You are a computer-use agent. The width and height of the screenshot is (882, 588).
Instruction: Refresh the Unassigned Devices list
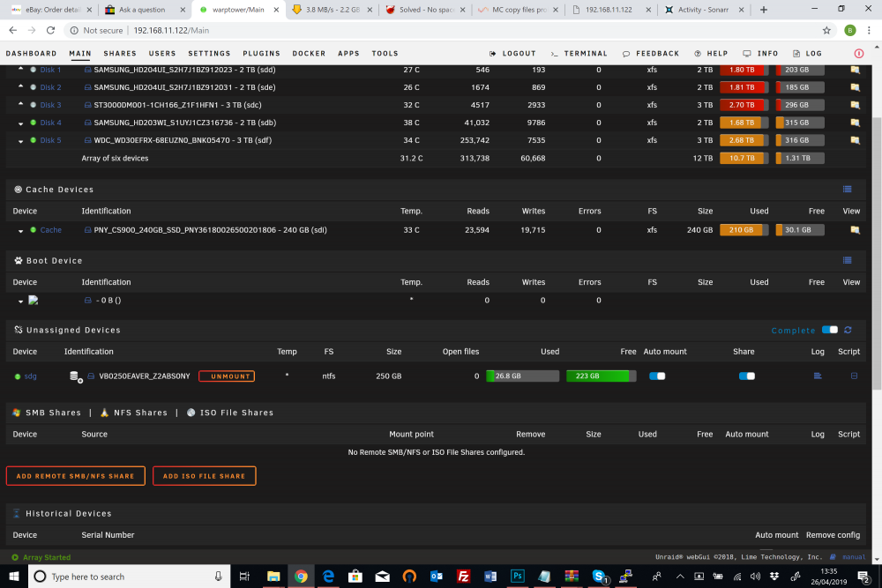point(848,330)
